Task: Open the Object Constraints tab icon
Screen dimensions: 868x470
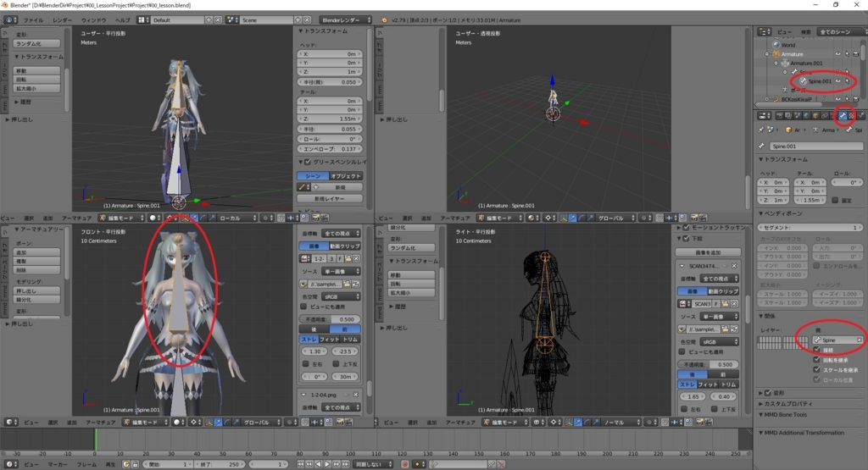Action: [x=825, y=115]
